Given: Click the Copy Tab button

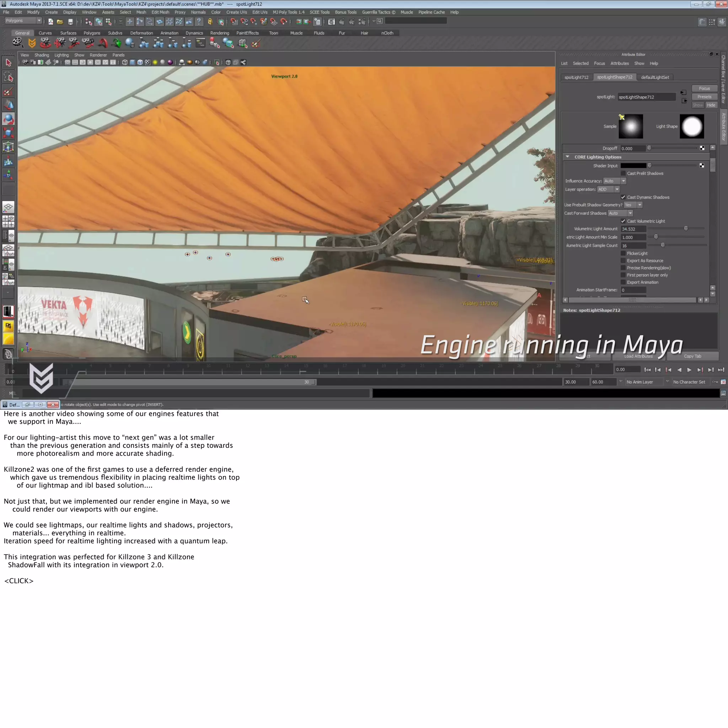Looking at the screenshot, I should click(692, 356).
